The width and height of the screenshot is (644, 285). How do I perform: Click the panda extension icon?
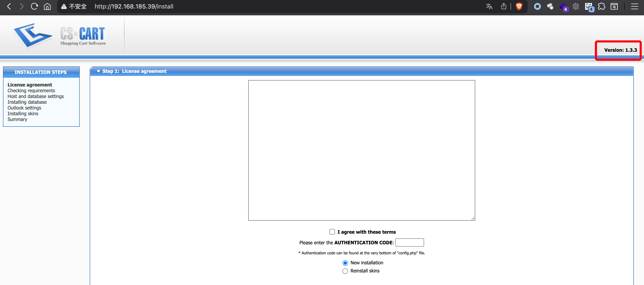point(589,6)
